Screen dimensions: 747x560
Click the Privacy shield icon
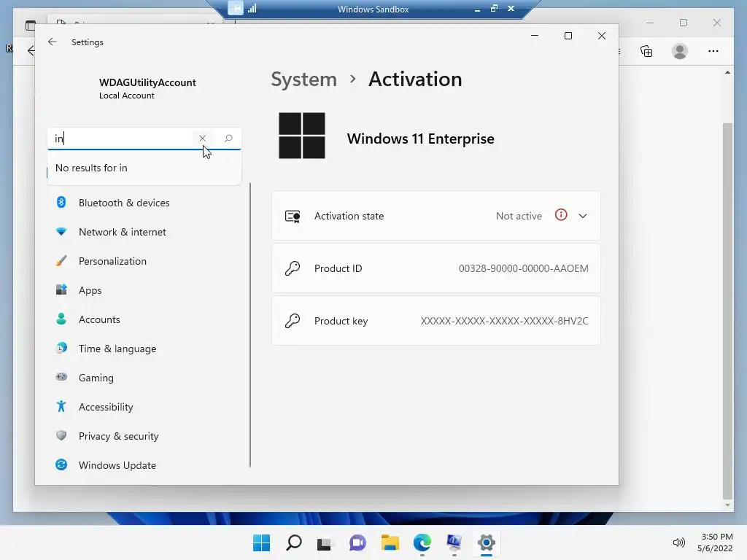(x=61, y=435)
